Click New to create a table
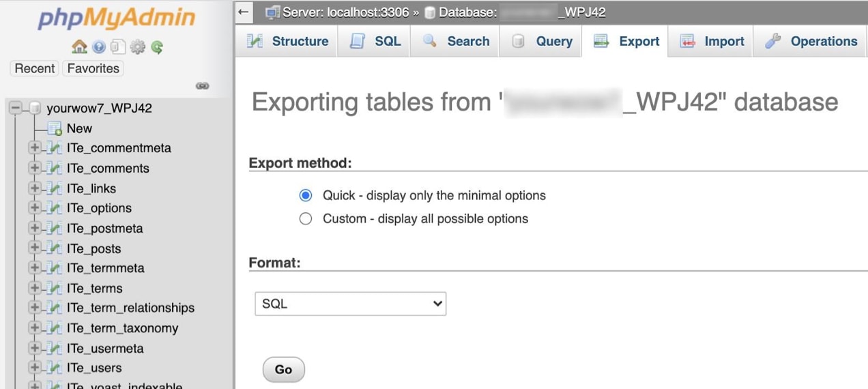Screen dimensions: 868x389 click(x=79, y=128)
